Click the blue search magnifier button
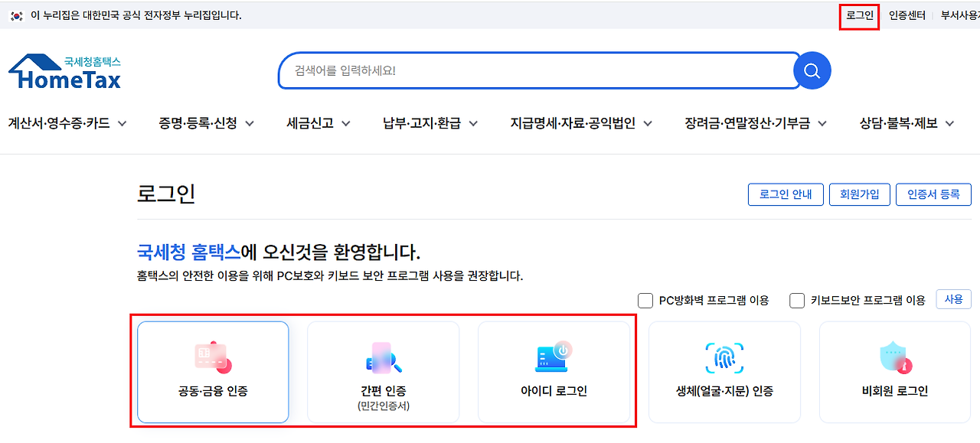This screenshot has height=443, width=980. coord(812,71)
